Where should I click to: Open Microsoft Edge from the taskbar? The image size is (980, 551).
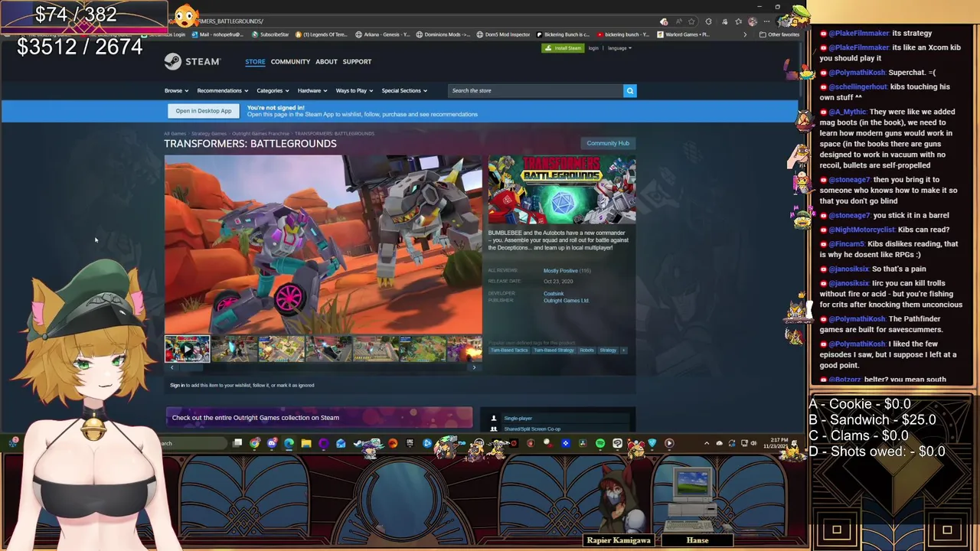289,443
